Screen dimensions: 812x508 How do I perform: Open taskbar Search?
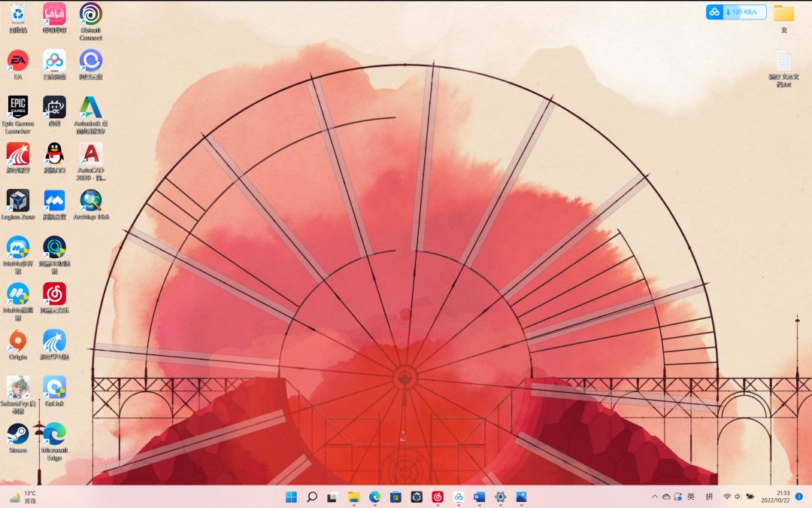click(x=312, y=497)
